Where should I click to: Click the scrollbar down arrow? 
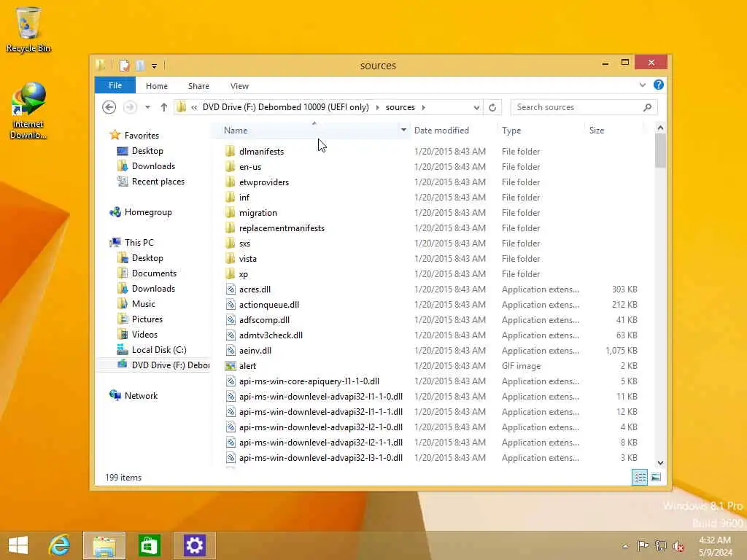[660, 462]
